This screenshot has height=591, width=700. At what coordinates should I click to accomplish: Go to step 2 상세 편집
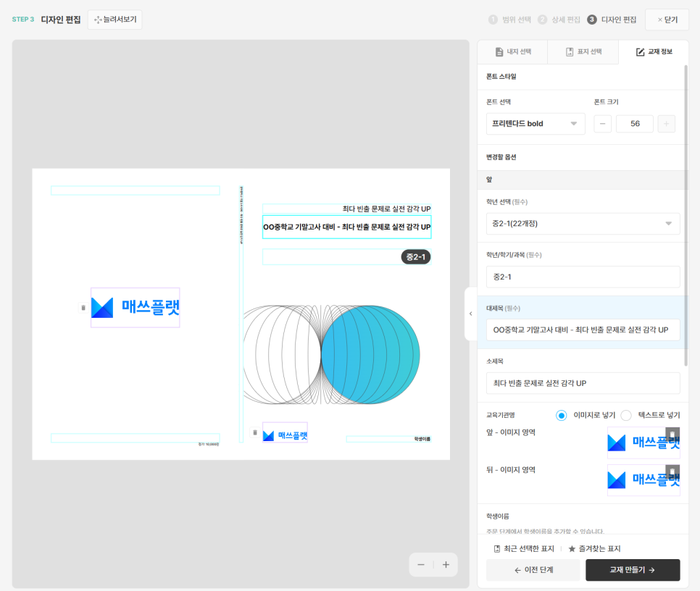click(559, 20)
